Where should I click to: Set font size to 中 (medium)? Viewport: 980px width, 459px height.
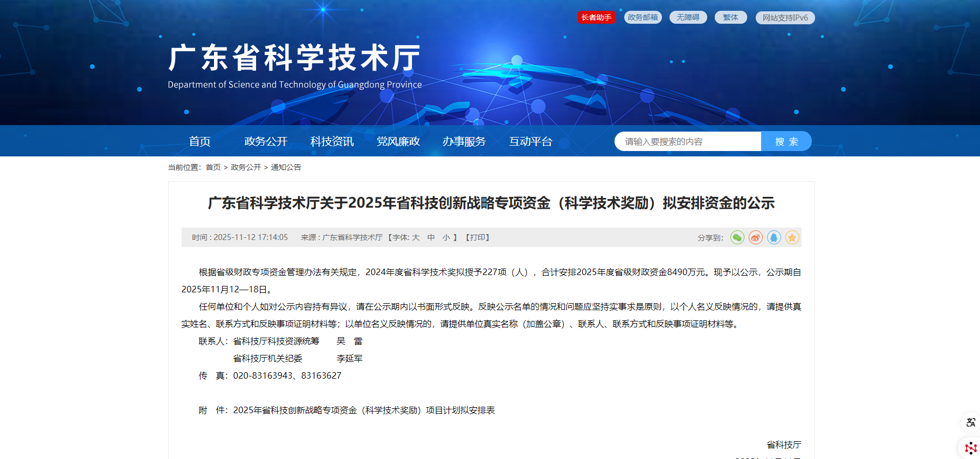(431, 237)
